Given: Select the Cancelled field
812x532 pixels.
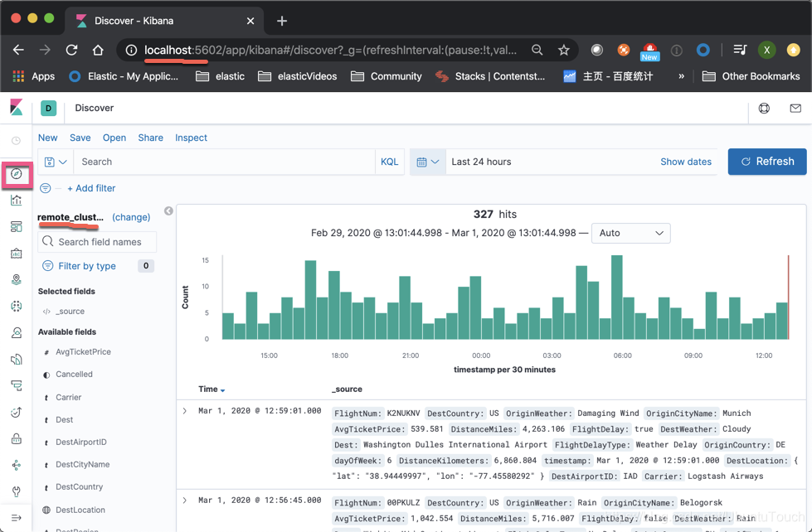Looking at the screenshot, I should point(74,375).
